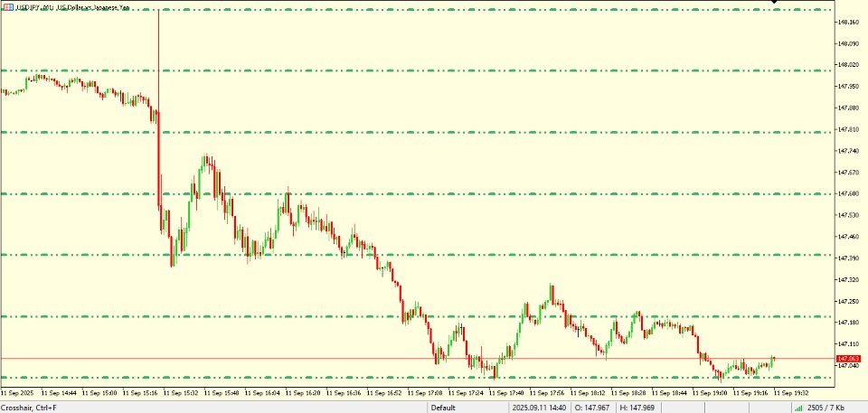Screen dimensions: 868x413
Task: Click the 11 Sep 16:20 time label
Action: (303, 393)
